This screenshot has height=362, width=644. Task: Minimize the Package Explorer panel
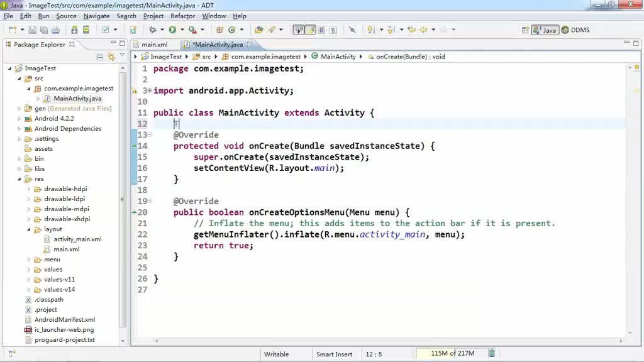pyautogui.click(x=113, y=43)
